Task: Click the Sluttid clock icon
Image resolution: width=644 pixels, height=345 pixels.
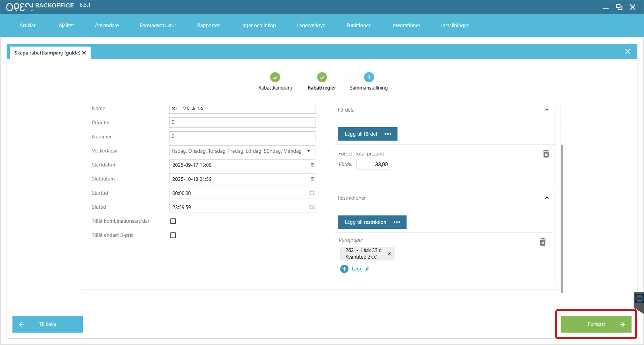Action: 312,207
